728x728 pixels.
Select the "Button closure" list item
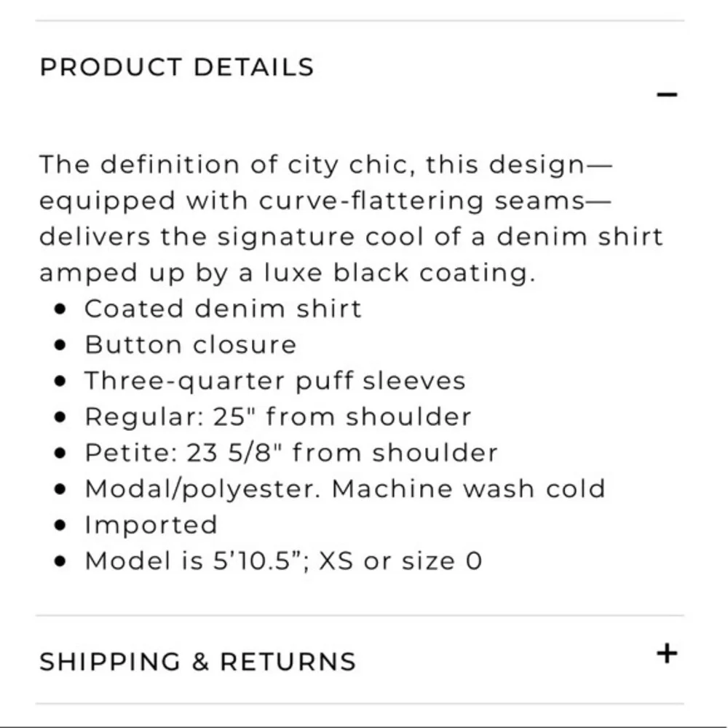click(191, 344)
